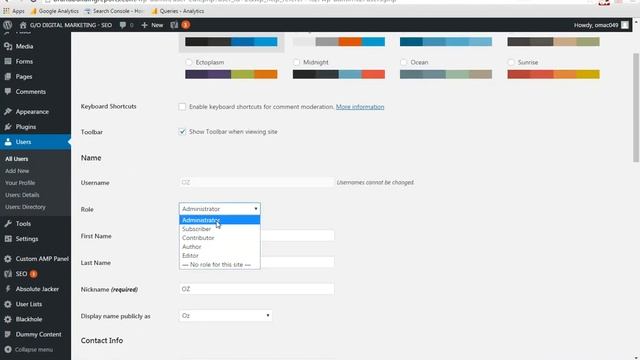Screen dimensions: 640x360
Task: Enable keyboard shortcuts for comment moderation
Action: pyautogui.click(x=182, y=107)
